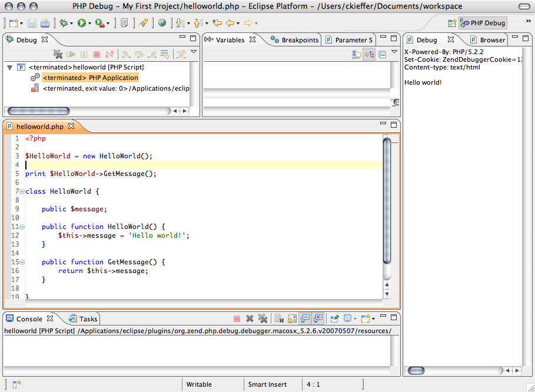Open the Debug view menu triangle
Image resolution: width=535 pixels, height=392 pixels.
pos(194,52)
